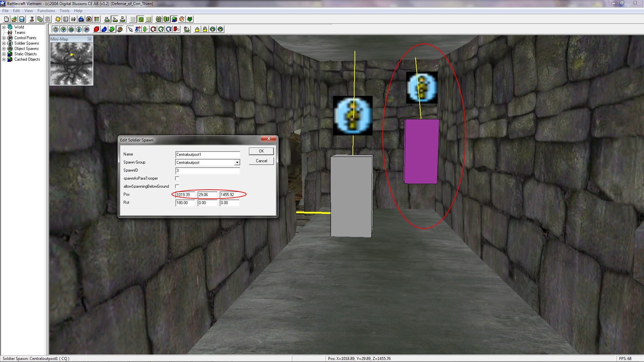Viewport: 644px width, 362px height.
Task: Expand the World tree node
Action: pos(4,27)
